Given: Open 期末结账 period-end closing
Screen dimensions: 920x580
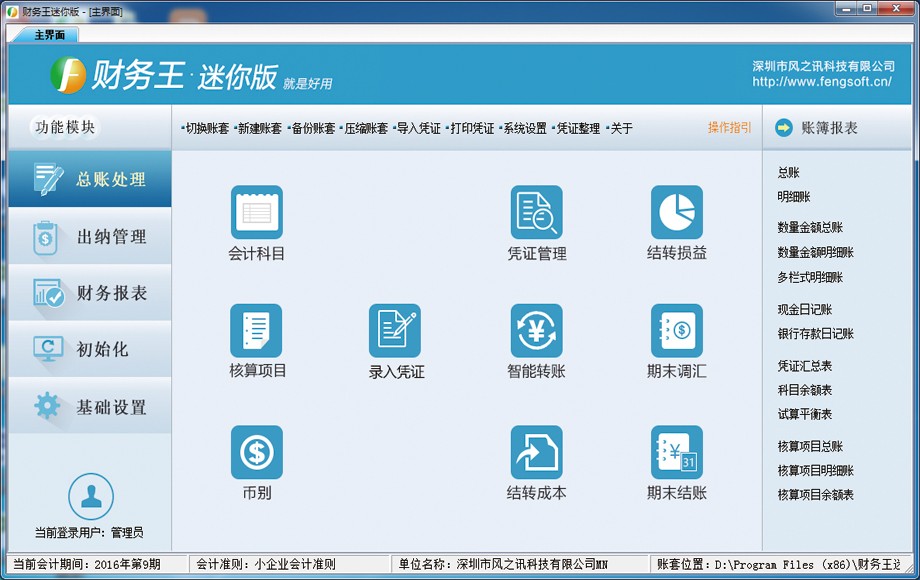Looking at the screenshot, I should pos(676,460).
